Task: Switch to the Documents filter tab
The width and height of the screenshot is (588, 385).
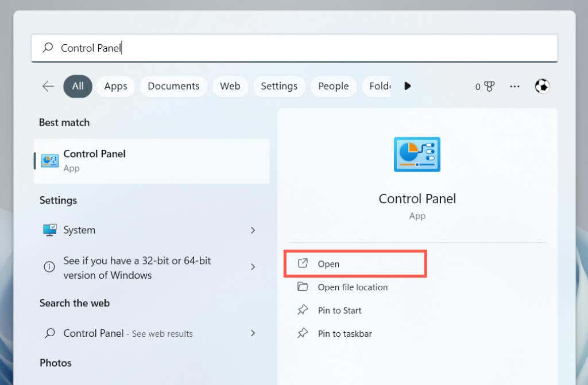Action: coord(173,86)
